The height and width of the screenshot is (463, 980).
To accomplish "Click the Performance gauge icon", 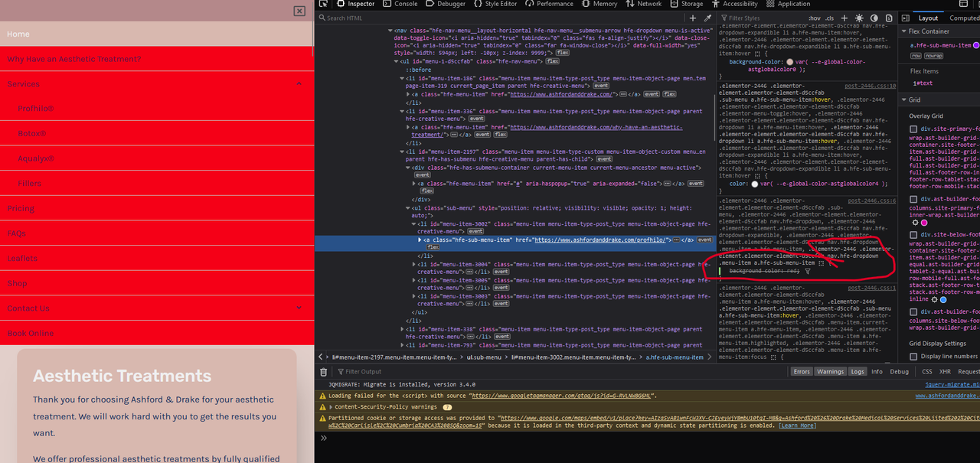I will coord(530,4).
